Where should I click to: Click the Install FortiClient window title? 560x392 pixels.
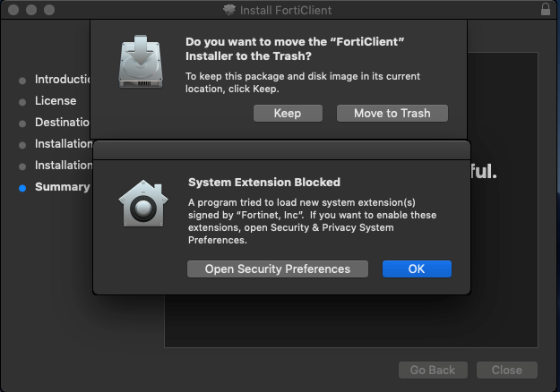click(x=287, y=10)
